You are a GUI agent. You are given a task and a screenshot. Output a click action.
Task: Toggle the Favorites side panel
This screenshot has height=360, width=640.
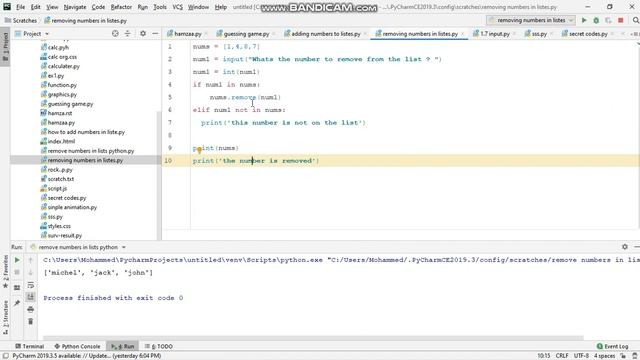pyautogui.click(x=5, y=271)
